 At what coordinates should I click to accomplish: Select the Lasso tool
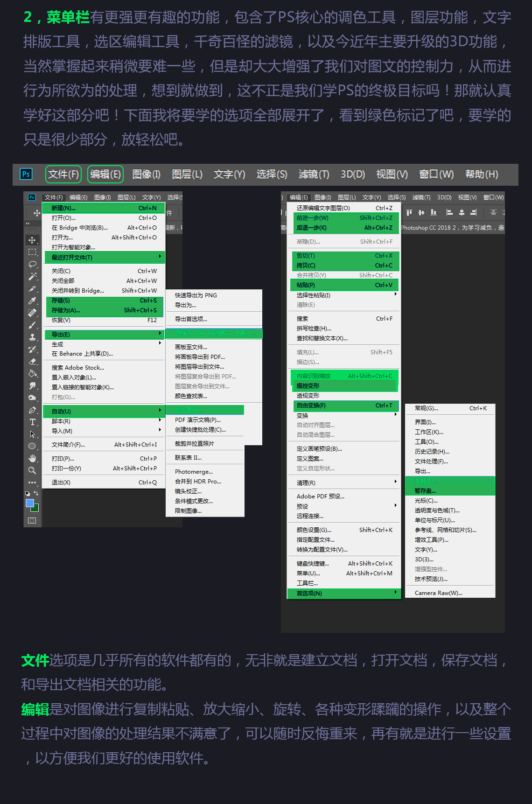(x=32, y=264)
